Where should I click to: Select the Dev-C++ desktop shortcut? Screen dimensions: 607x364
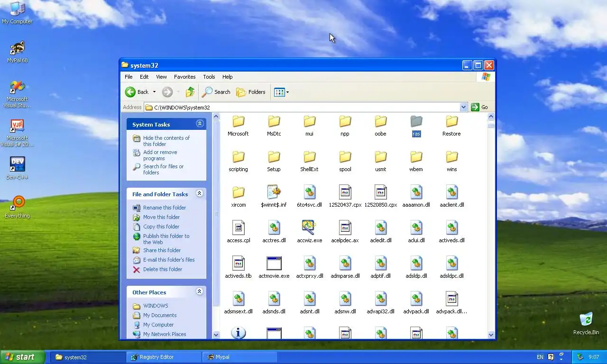pyautogui.click(x=17, y=168)
